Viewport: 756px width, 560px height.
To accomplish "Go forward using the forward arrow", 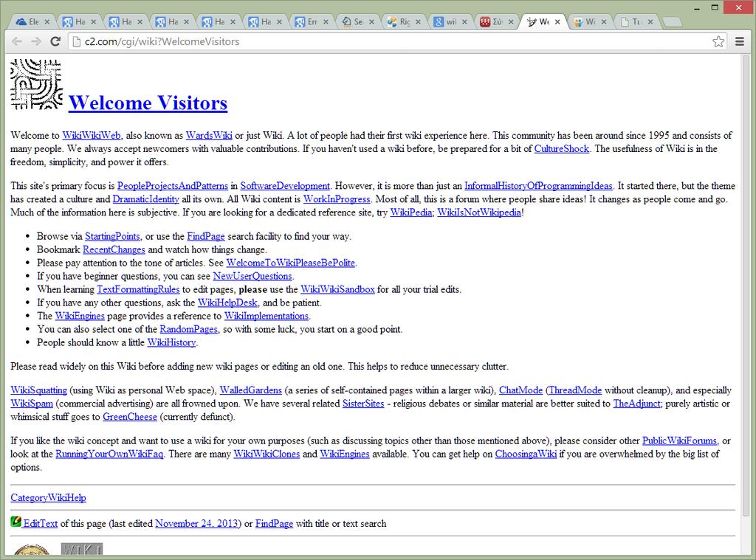I will point(36,41).
